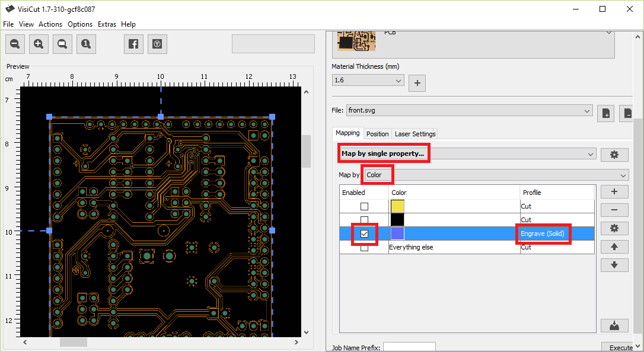The image size is (644, 352).
Task: Move mapping row down with arrow
Action: click(x=614, y=265)
